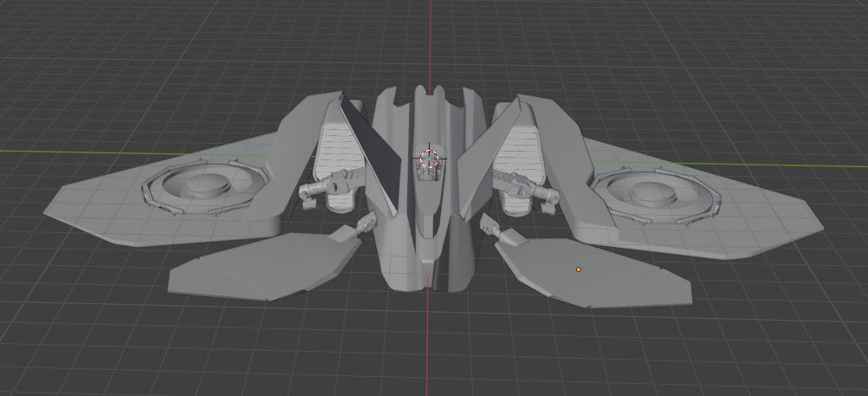Select the circular fan on the right wing
Viewport: 868px width, 396px height.
click(x=655, y=194)
